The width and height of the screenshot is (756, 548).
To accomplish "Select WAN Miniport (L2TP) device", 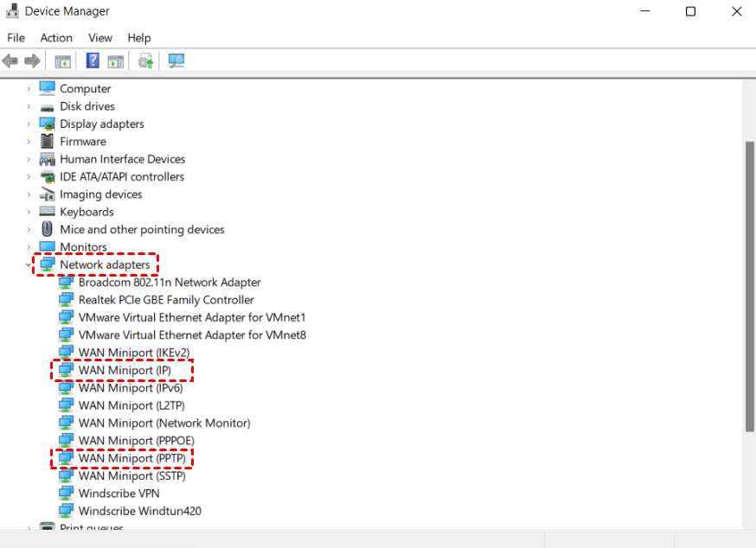I will 131,405.
